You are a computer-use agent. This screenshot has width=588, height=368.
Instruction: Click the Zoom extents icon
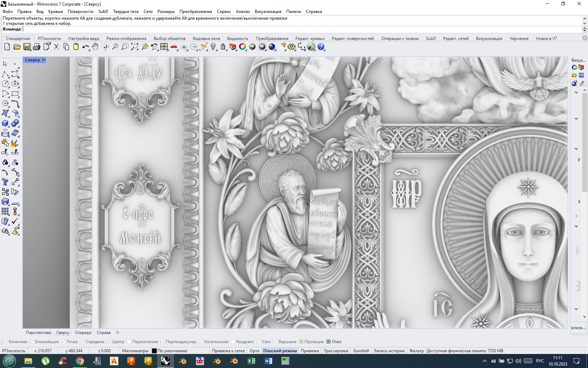[x=135, y=47]
